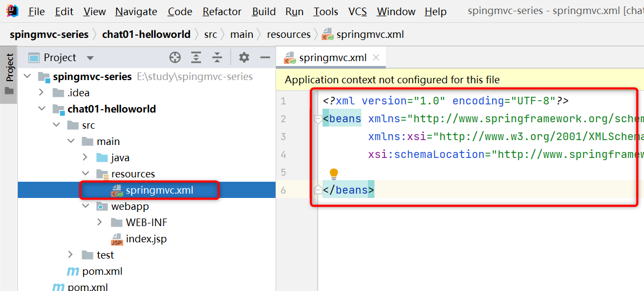Open the Tools menu
The height and width of the screenshot is (291, 644).
(326, 11)
